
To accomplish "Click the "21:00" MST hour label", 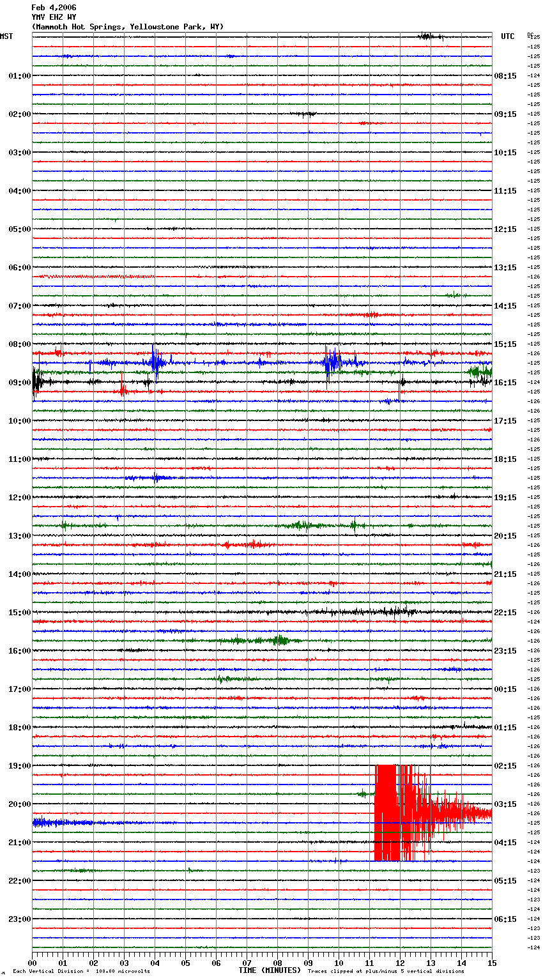I will click(19, 843).
